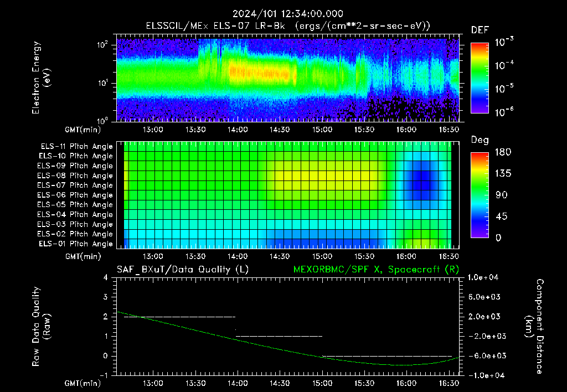Click the SAF_BXuT/Data Quality (L) legend label
This screenshot has height=392, width=567.
tap(183, 270)
